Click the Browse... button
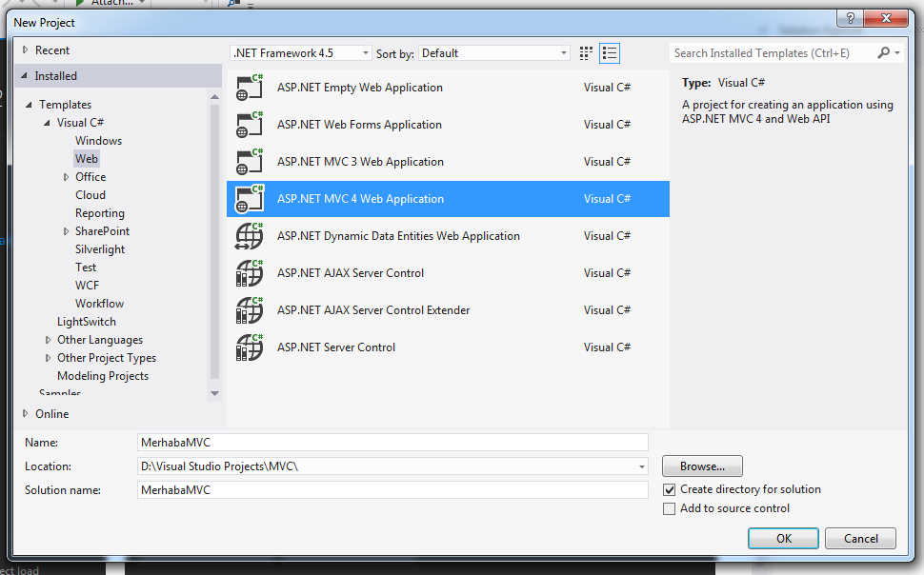 702,466
